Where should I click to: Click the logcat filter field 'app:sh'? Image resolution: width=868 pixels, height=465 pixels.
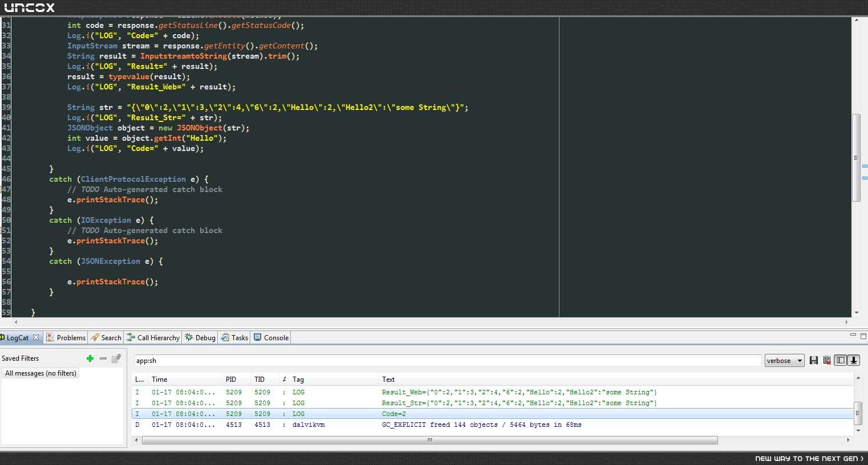click(x=448, y=361)
